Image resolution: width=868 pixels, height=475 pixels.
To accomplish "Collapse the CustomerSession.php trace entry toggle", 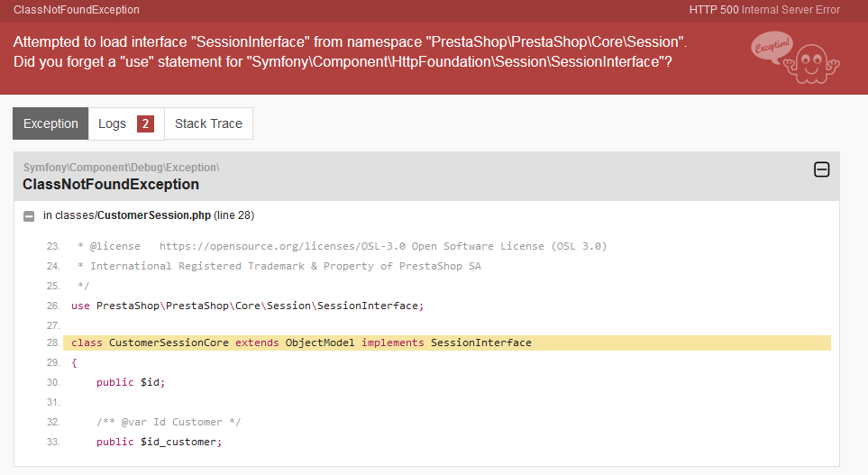I will (x=30, y=216).
